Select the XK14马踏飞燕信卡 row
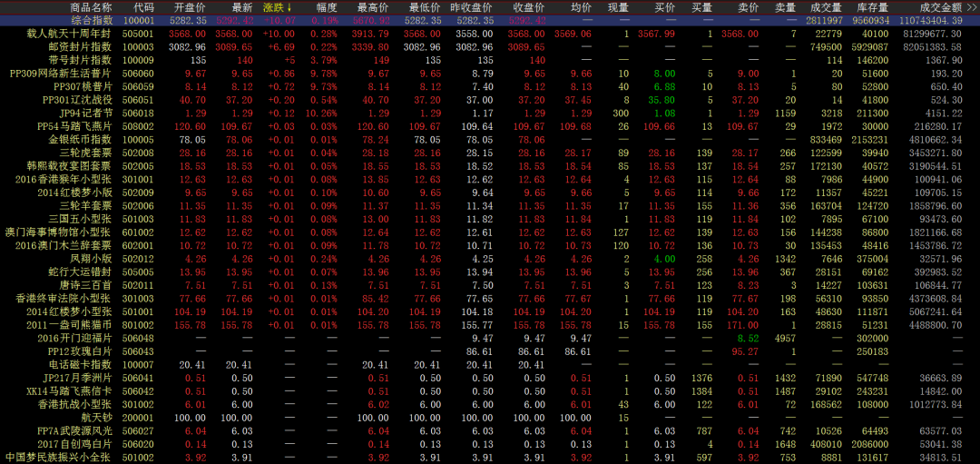The height and width of the screenshot is (464, 980). coord(490,391)
